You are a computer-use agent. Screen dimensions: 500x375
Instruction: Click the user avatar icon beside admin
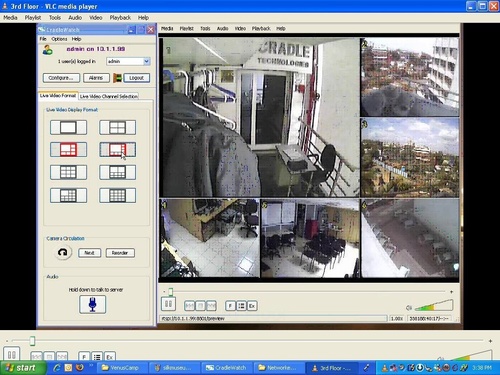[48, 50]
